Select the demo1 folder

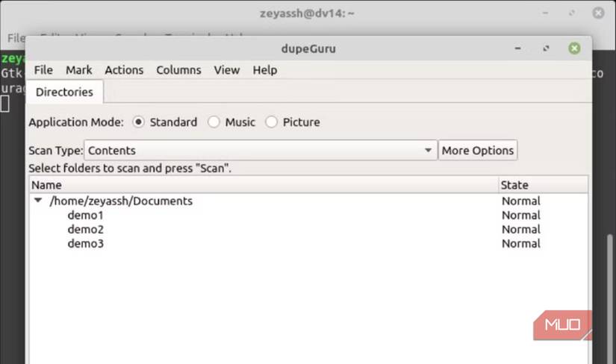click(86, 215)
